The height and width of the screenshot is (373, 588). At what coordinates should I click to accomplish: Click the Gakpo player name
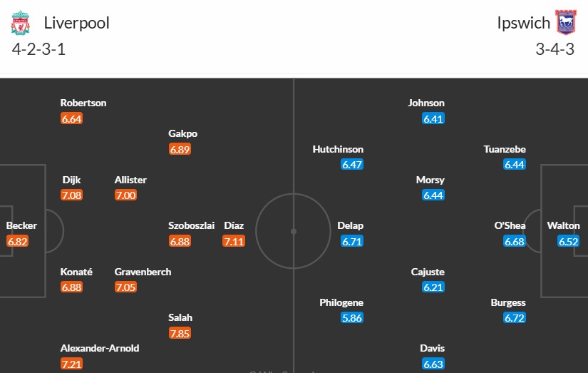click(x=183, y=133)
